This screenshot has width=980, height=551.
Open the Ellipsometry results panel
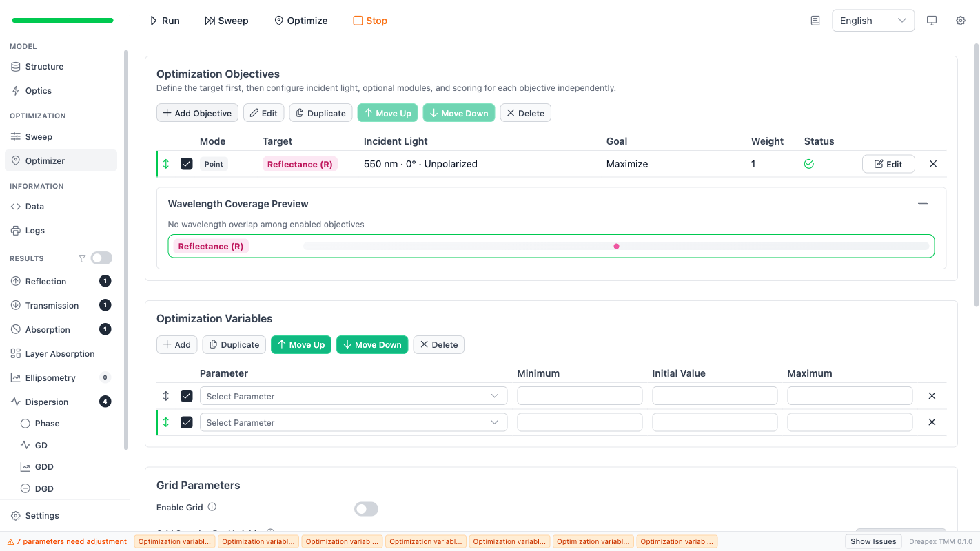(x=49, y=377)
